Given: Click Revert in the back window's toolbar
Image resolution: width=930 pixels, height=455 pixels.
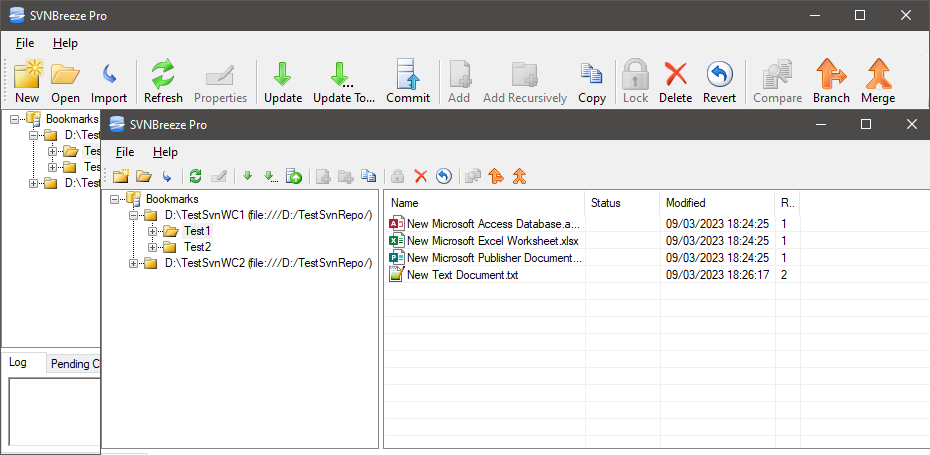Looking at the screenshot, I should click(719, 82).
